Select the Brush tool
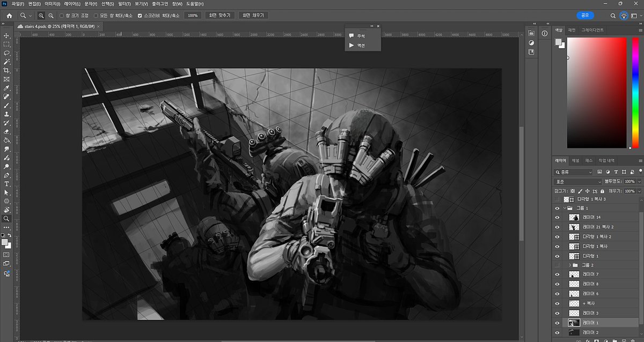Viewport: 644px width, 342px height. point(6,105)
